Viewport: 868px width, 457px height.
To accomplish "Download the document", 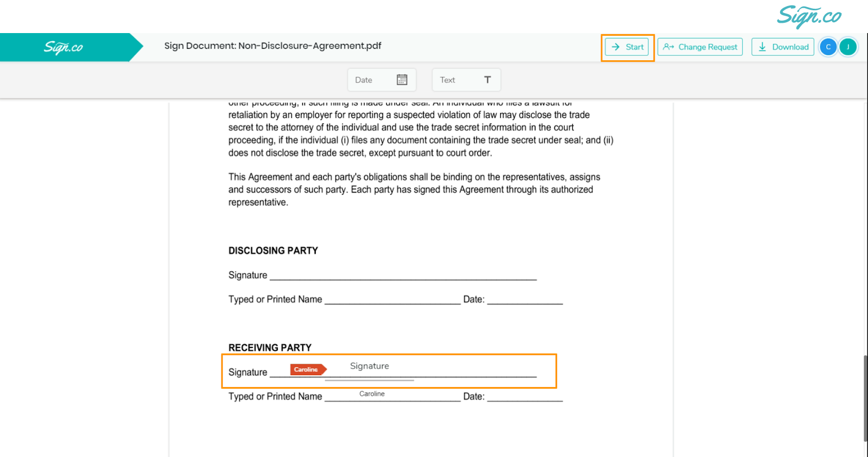I will 782,47.
